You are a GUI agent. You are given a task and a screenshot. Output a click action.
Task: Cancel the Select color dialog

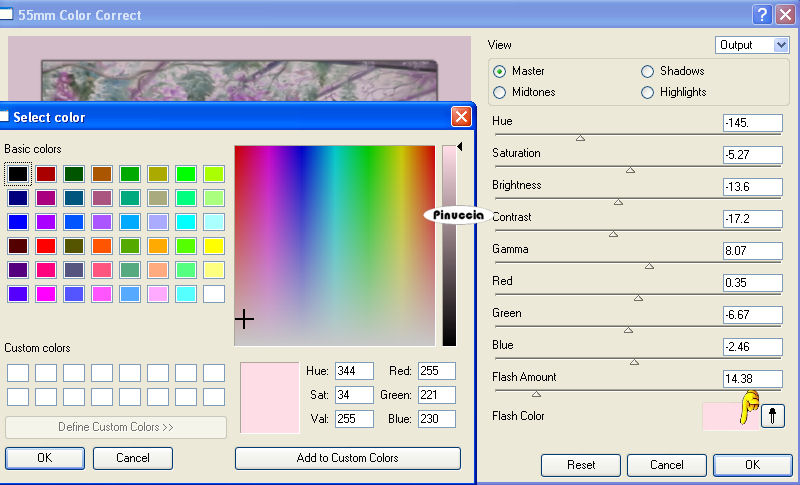click(132, 458)
